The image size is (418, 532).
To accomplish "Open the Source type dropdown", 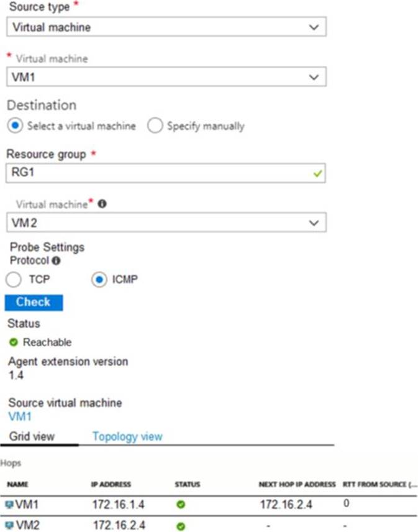I will pyautogui.click(x=166, y=27).
